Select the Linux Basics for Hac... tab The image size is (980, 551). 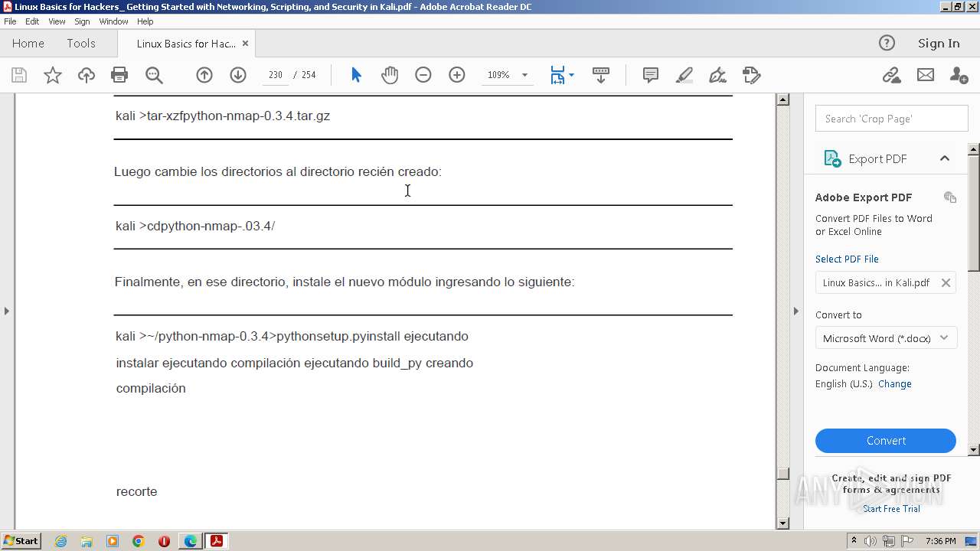[186, 44]
